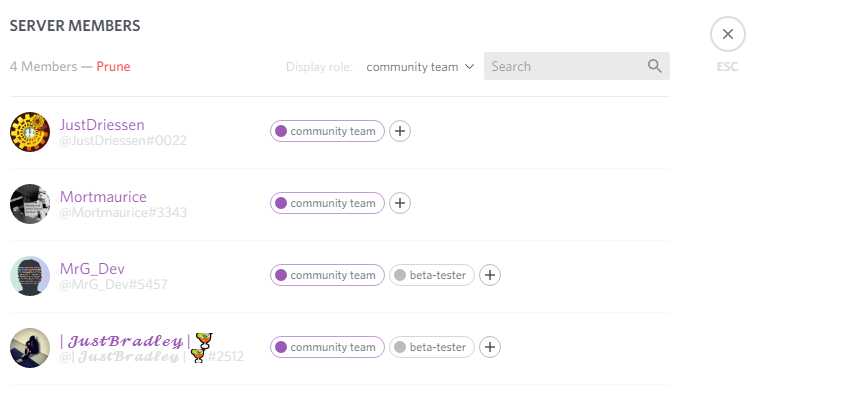Add role to JustBradley with plus icon

coord(490,347)
